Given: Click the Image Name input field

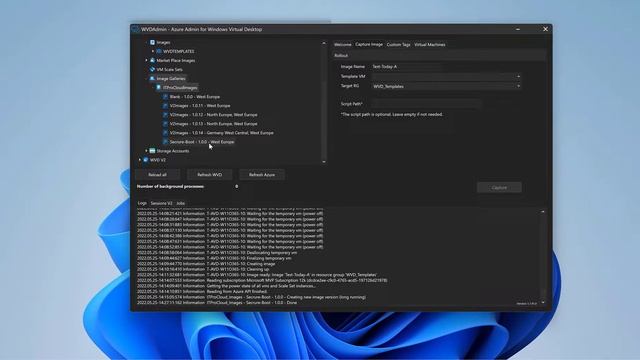Looking at the screenshot, I should pyautogui.click(x=407, y=66).
